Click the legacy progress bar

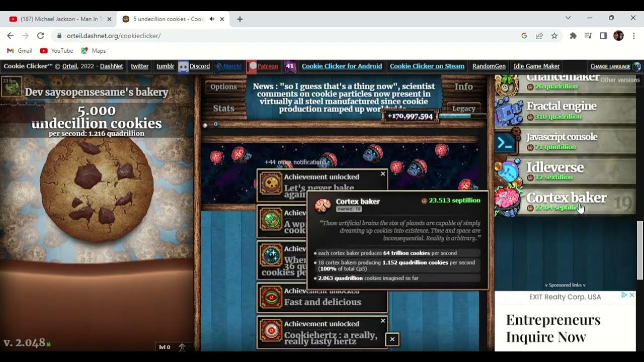[463, 116]
